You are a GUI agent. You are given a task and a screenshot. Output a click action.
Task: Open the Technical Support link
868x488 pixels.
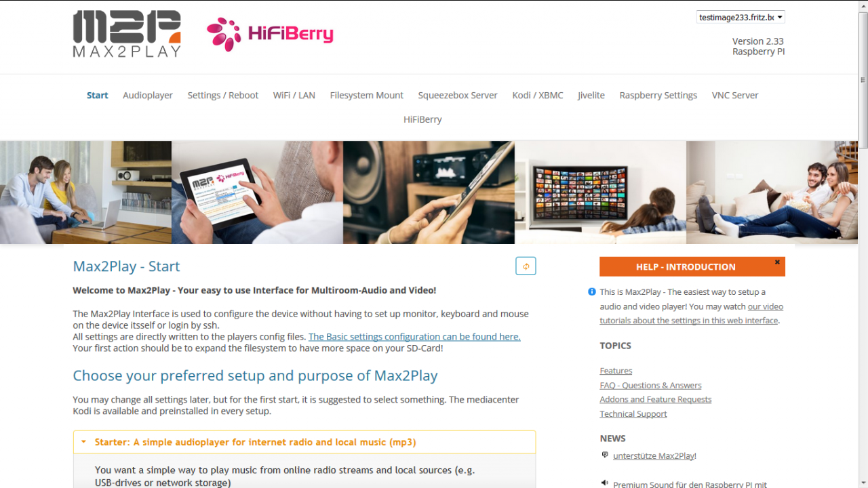pos(633,413)
